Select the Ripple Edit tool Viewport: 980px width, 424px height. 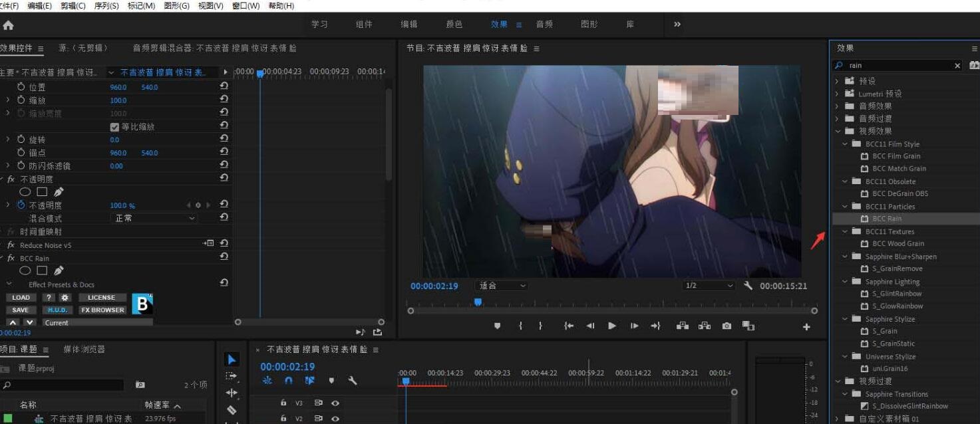coord(232,393)
